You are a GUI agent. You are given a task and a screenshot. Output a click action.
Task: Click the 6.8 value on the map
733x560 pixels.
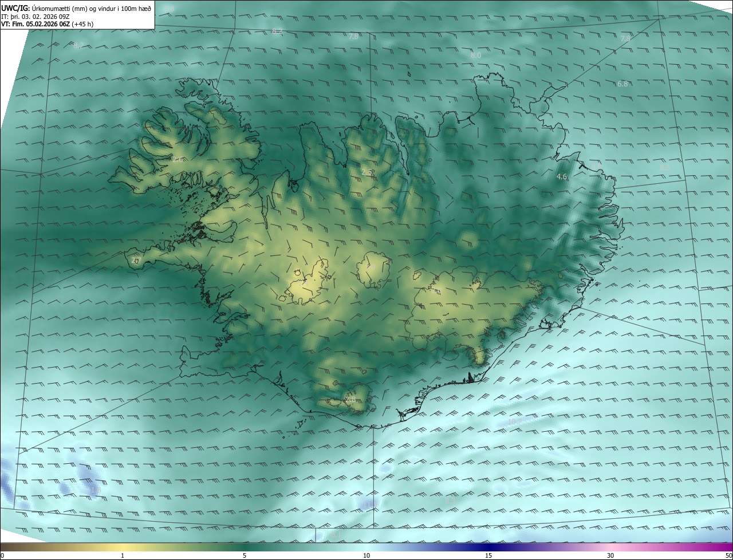pos(622,84)
